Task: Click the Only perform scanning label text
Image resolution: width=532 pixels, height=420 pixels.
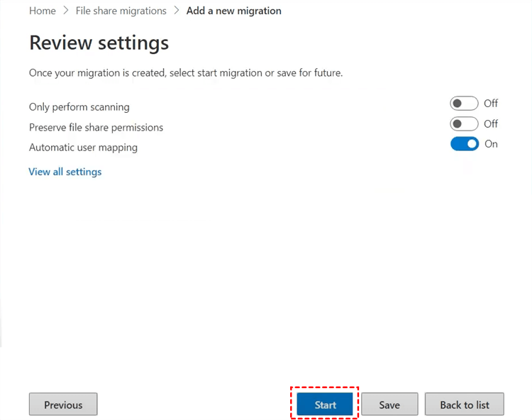Action: tap(79, 107)
